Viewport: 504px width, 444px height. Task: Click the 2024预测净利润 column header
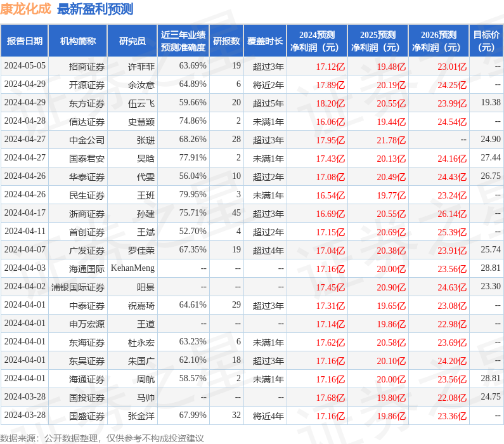pos(317,41)
